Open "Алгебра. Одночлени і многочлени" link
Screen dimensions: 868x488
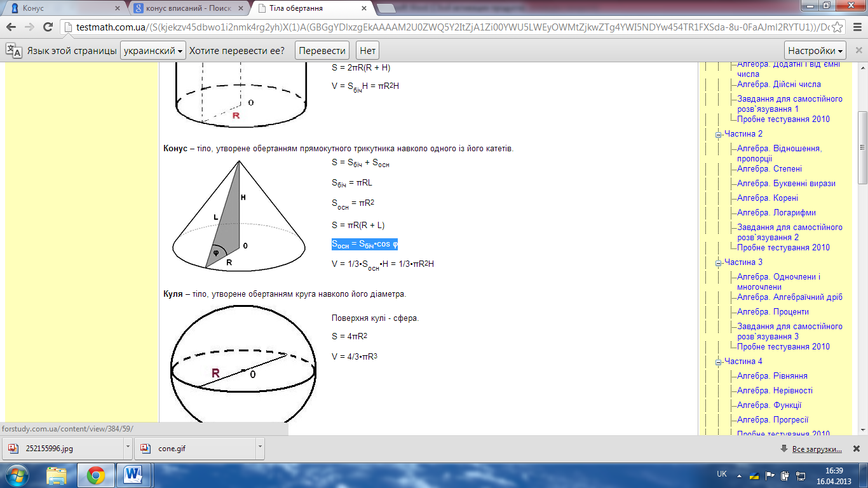coord(779,282)
